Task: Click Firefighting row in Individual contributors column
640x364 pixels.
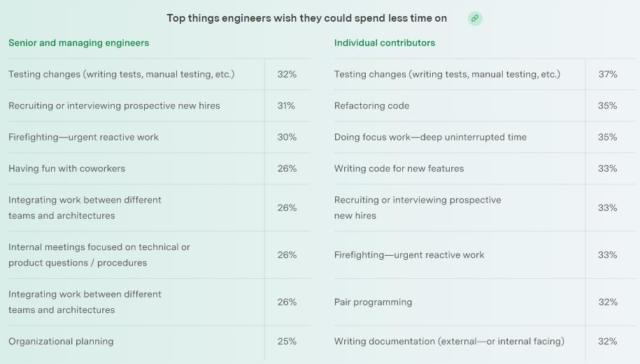Action: [x=409, y=255]
